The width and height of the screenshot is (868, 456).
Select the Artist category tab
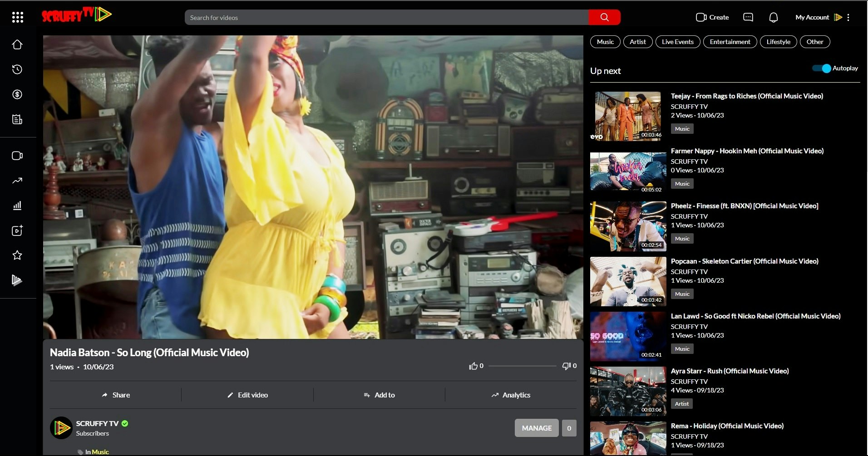point(638,42)
